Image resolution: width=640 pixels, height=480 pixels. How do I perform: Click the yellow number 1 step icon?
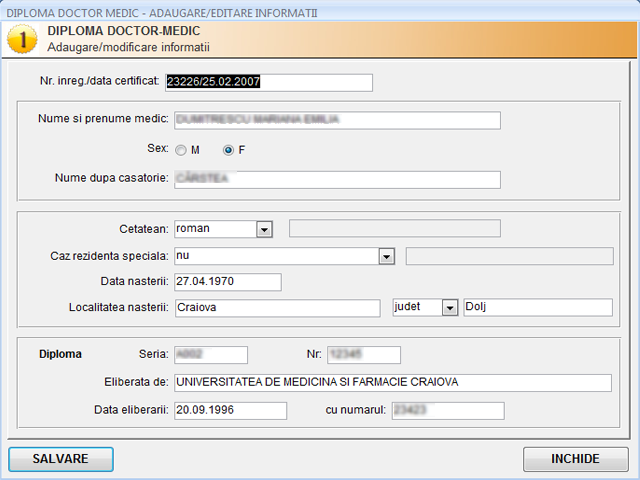21,40
